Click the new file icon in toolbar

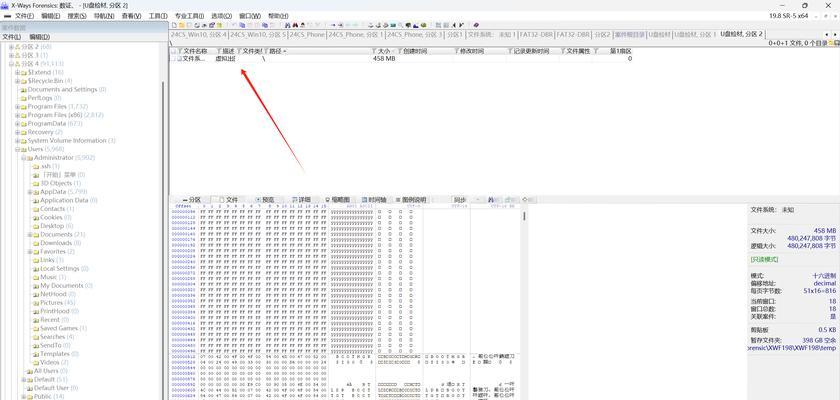pyautogui.click(x=175, y=25)
